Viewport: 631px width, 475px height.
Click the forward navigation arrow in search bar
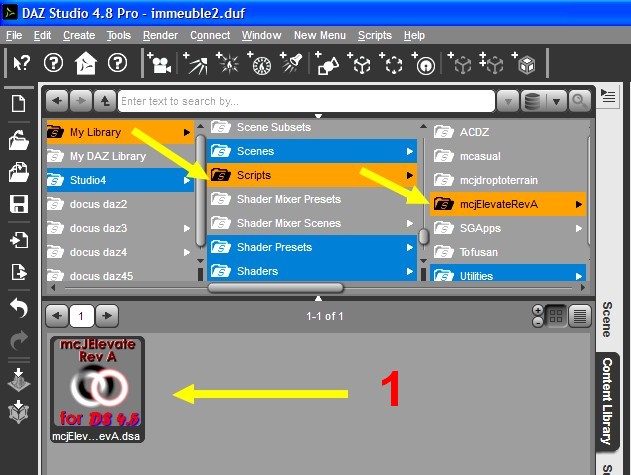(x=81, y=101)
